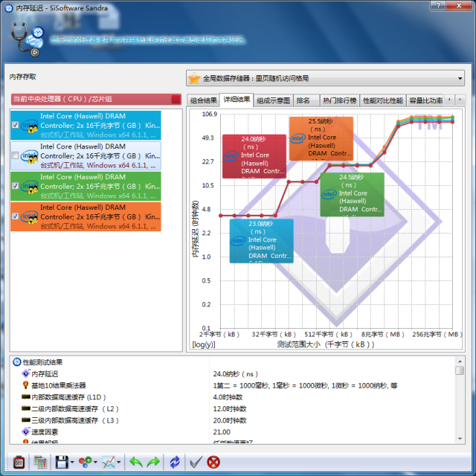Open the colored balls icon dropdown arrow
476x476 pixels.
click(95, 463)
